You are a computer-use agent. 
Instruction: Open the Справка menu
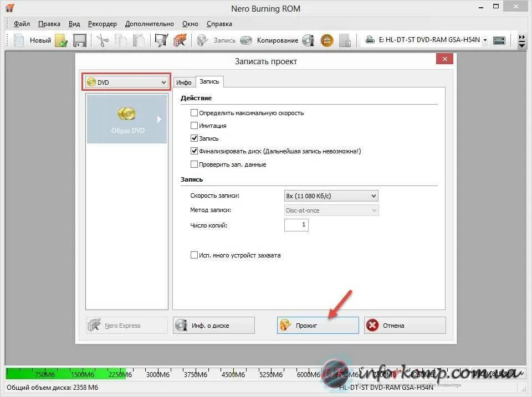(x=219, y=24)
